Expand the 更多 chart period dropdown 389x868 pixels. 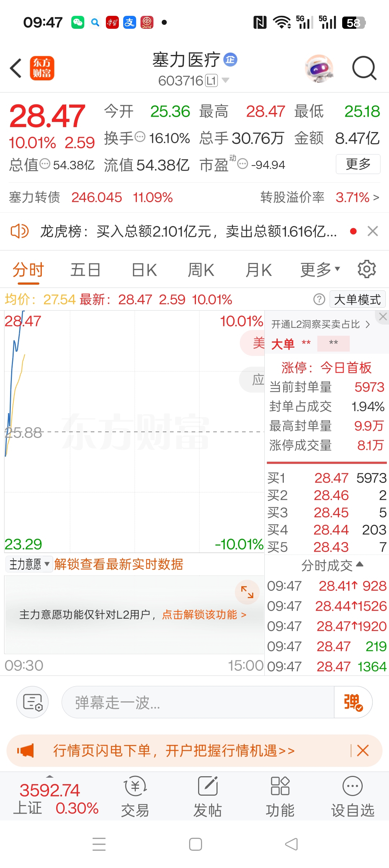(x=320, y=270)
